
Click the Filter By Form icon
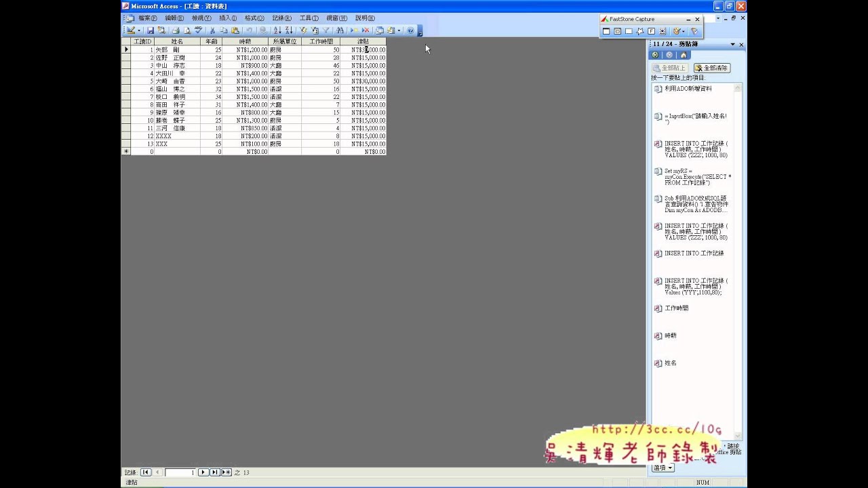click(315, 30)
